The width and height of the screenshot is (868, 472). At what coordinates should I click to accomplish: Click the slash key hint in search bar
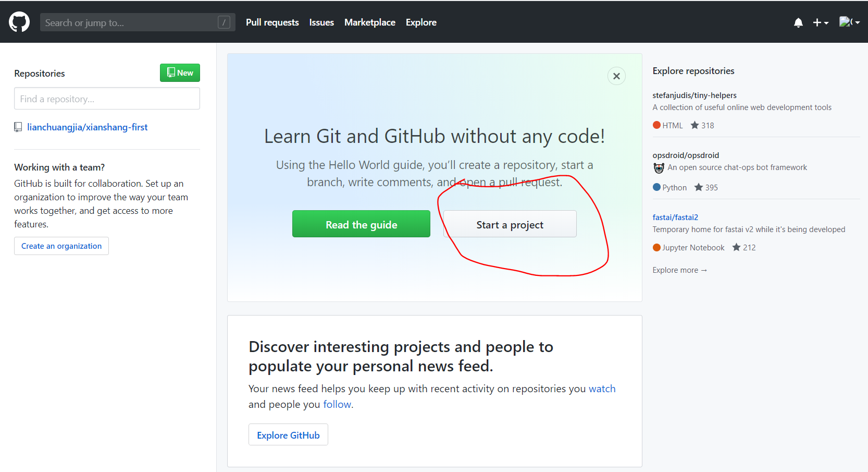(224, 22)
